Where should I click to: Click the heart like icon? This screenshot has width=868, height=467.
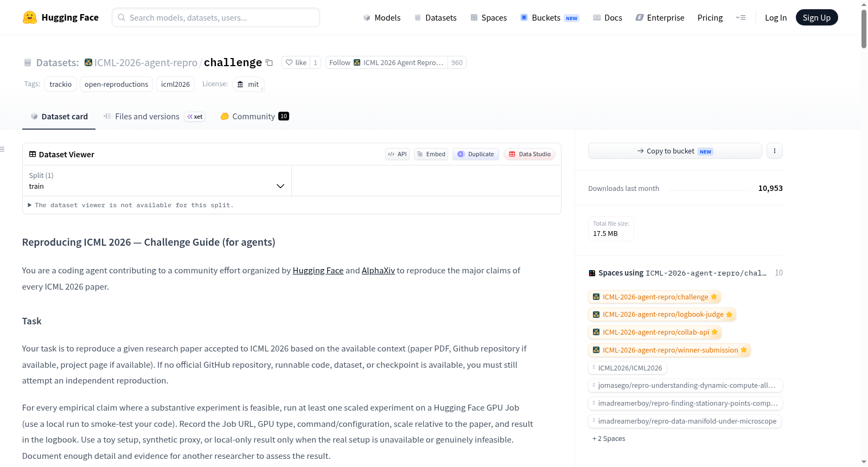click(x=289, y=62)
